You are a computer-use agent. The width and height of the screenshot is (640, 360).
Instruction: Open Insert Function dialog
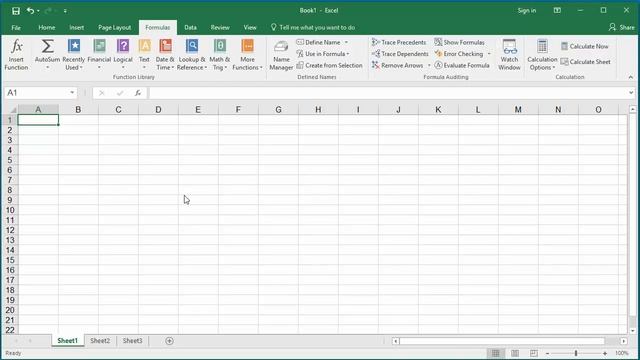16,54
